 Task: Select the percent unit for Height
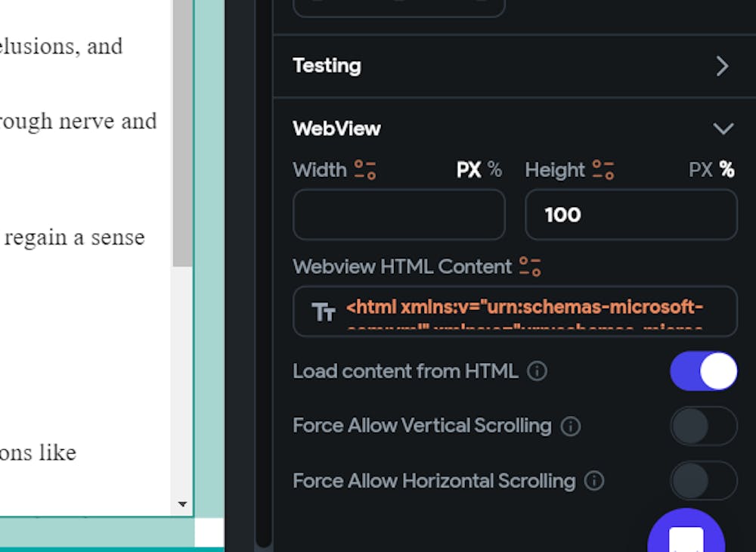727,170
